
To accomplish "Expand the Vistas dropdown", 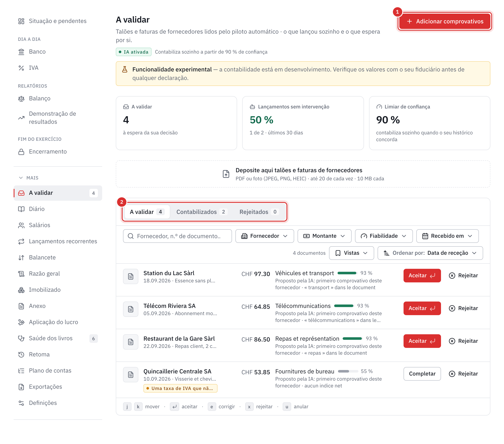I will click(351, 253).
